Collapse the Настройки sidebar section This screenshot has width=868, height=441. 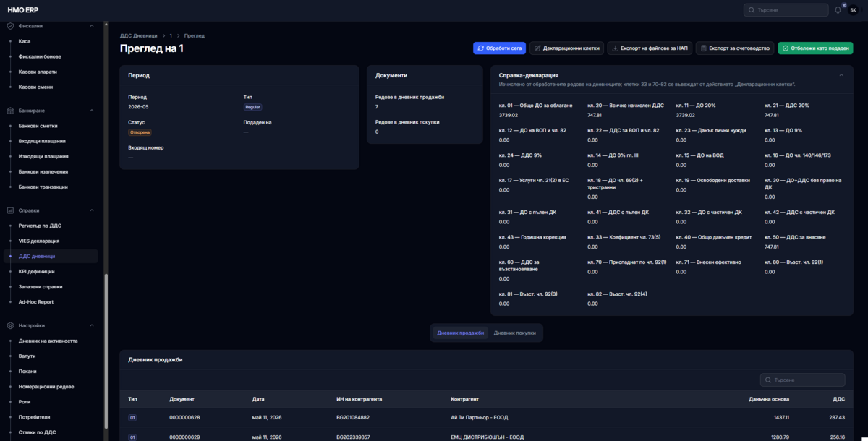click(x=92, y=325)
